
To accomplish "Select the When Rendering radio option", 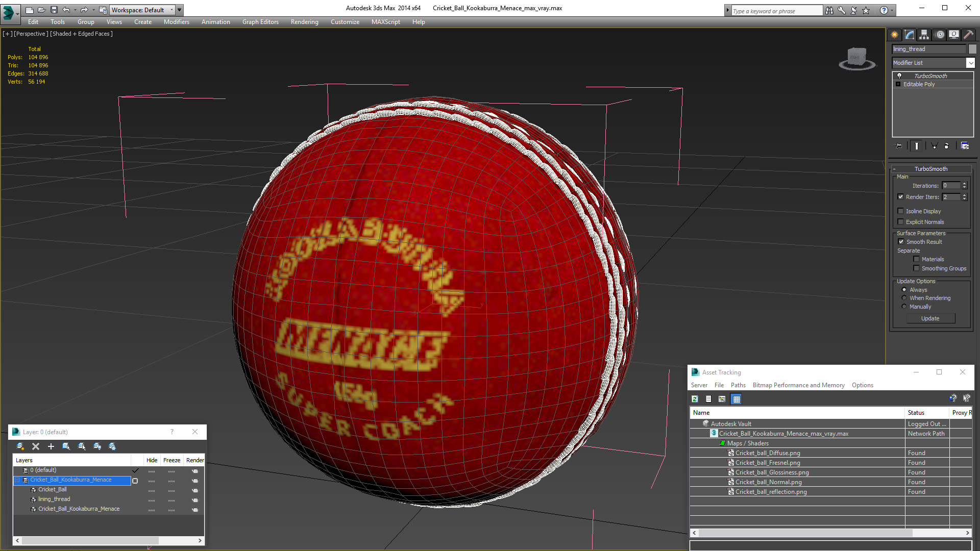I will [x=904, y=298].
